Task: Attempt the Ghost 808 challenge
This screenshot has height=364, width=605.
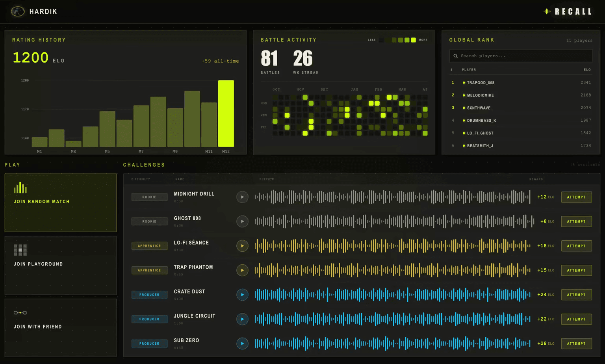Action: 576,221
